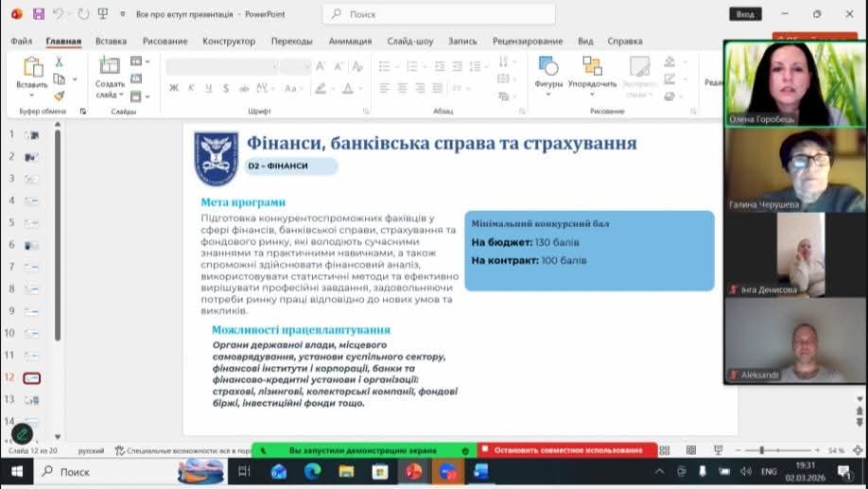Toggle bold formatting (Ж)
The height and width of the screenshot is (489, 868).
pos(174,88)
